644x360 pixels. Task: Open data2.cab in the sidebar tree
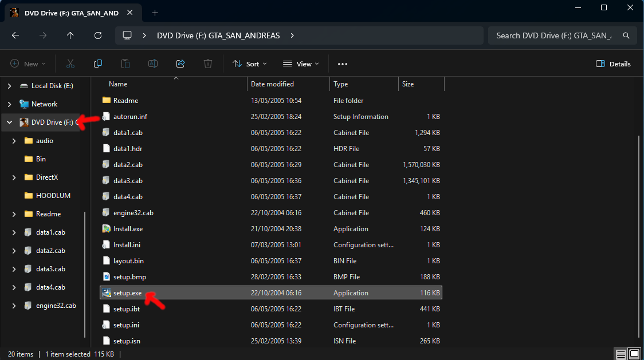pos(50,251)
